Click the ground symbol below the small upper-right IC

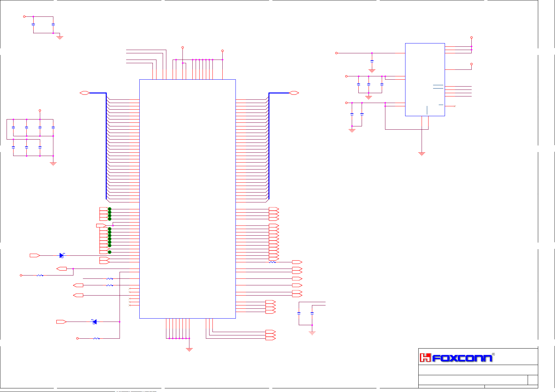point(422,153)
